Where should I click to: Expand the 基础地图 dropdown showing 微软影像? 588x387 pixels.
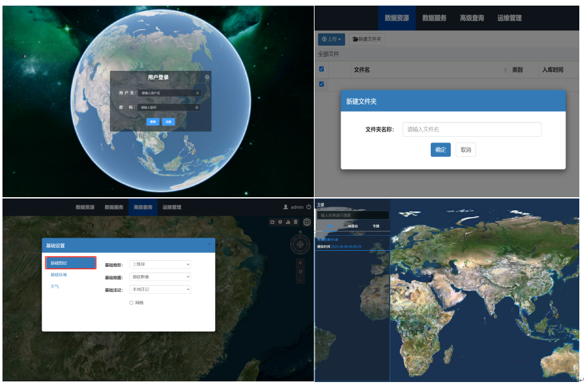click(160, 277)
